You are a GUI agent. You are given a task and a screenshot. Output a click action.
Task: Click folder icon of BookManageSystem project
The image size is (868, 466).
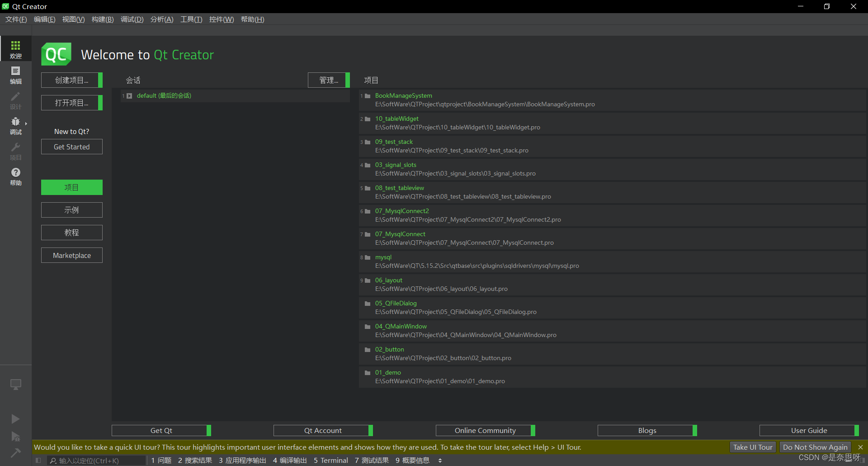coord(368,96)
